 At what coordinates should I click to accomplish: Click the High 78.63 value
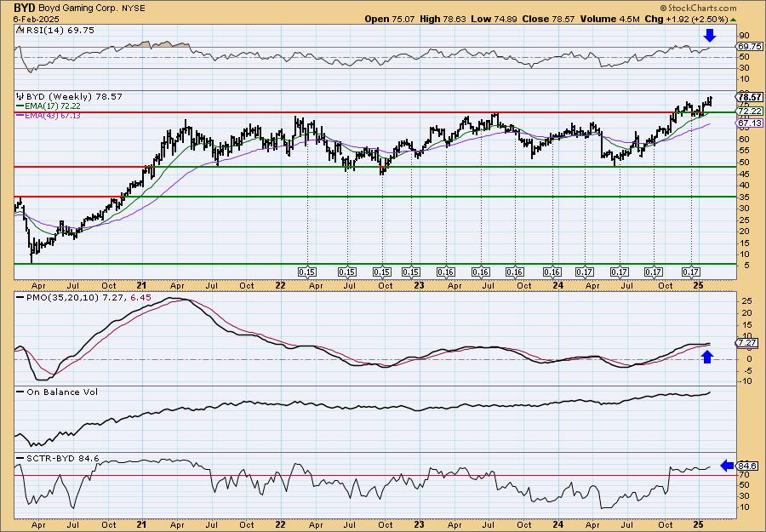[x=443, y=19]
